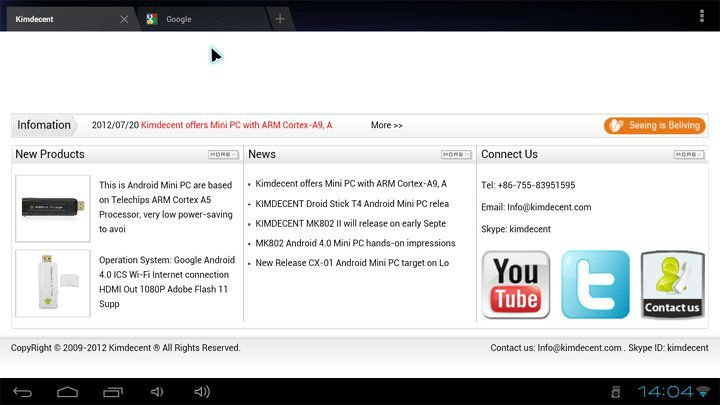The width and height of the screenshot is (720, 405).
Task: Open the browser overflow menu icon
Action: point(702,16)
